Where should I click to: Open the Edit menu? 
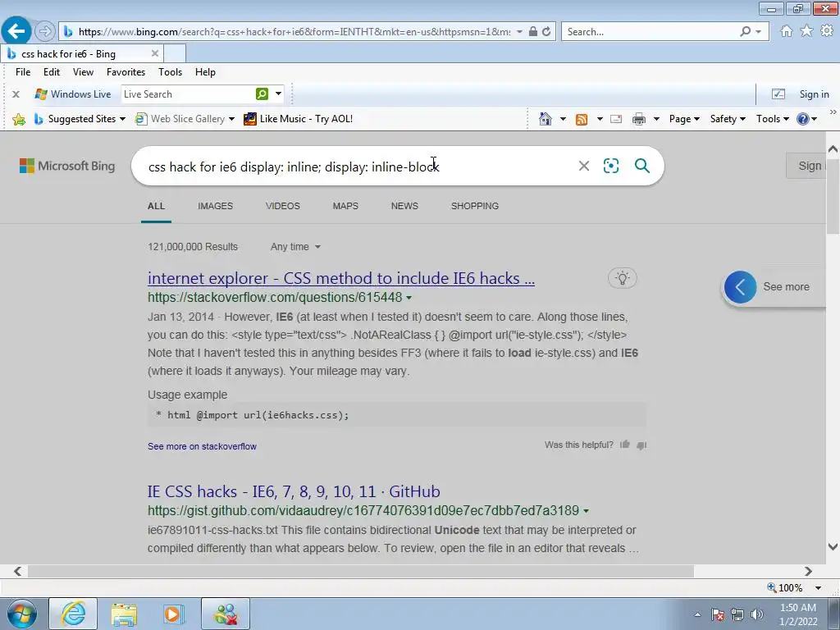pyautogui.click(x=52, y=72)
